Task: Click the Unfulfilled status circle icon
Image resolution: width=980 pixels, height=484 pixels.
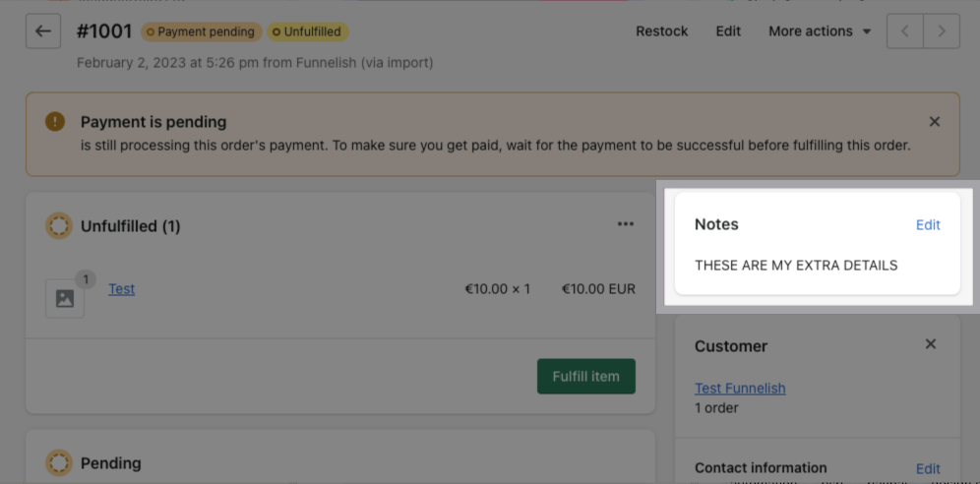Action: 59,226
